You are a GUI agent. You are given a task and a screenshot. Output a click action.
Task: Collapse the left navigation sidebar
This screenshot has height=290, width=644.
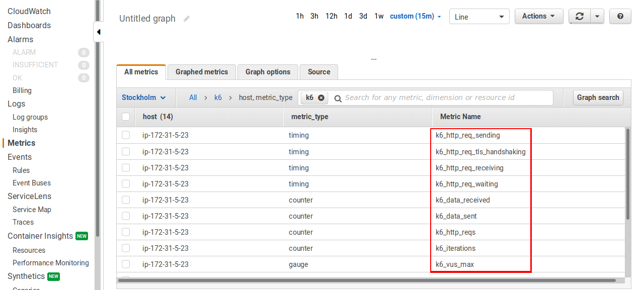click(99, 31)
